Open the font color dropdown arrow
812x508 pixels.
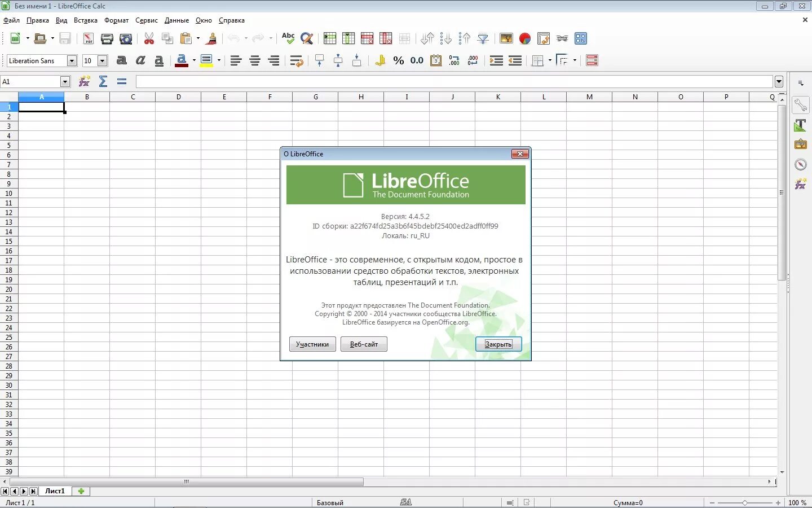click(x=194, y=60)
